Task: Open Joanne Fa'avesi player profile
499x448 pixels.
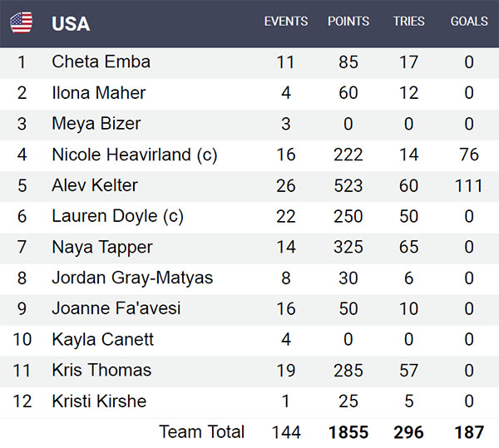Action: point(116,308)
